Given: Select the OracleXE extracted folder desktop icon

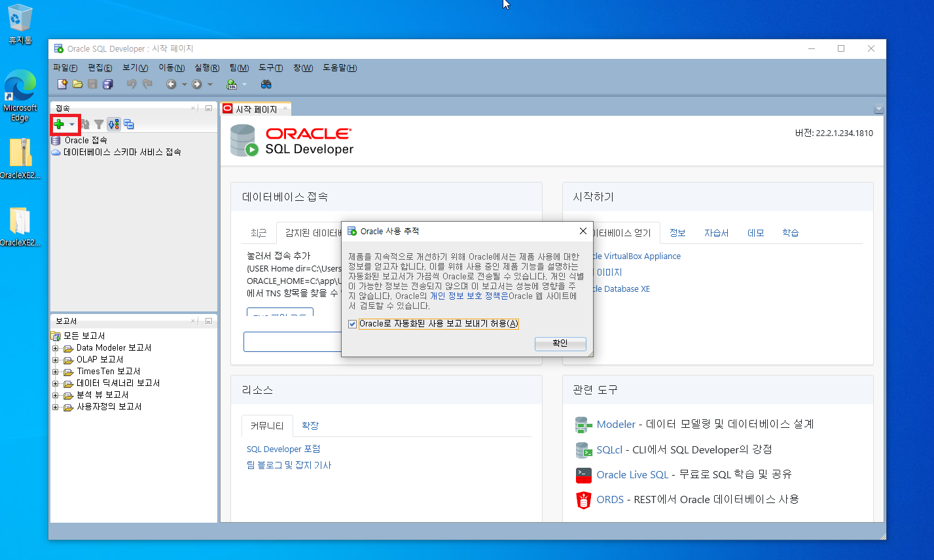Looking at the screenshot, I should (20, 227).
